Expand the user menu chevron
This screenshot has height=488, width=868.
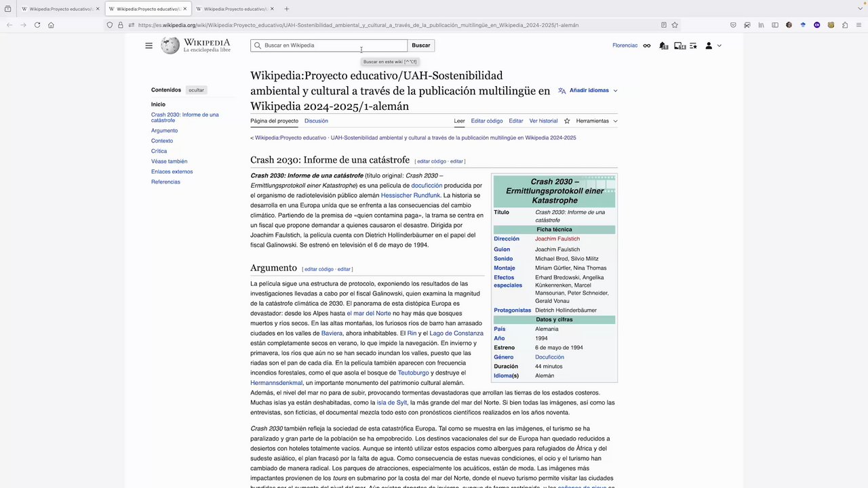[x=719, y=45]
